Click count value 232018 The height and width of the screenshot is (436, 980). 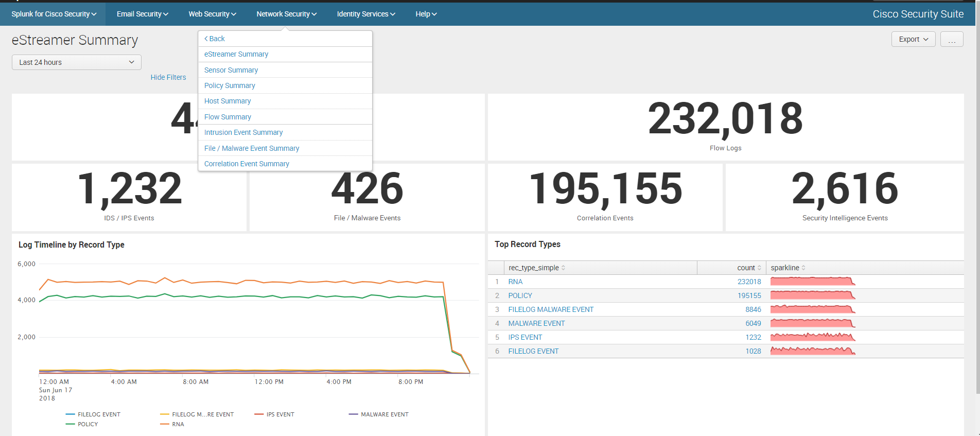coord(749,282)
